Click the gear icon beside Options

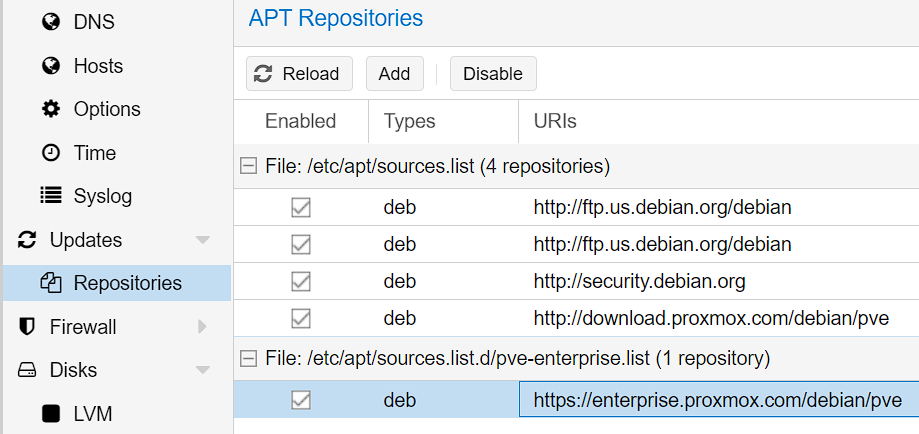tap(51, 109)
